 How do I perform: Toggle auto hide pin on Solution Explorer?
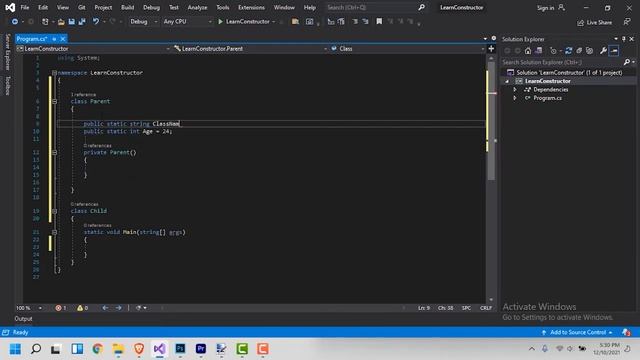(624, 39)
